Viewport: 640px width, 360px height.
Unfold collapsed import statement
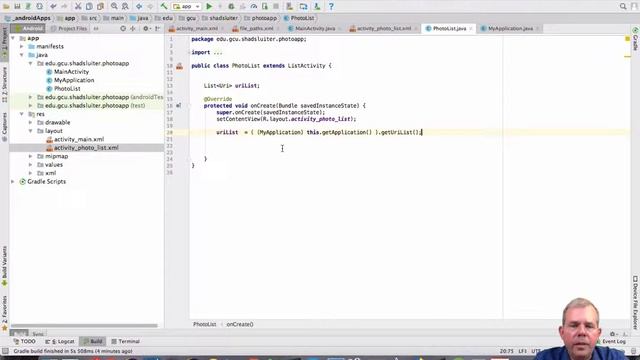[x=218, y=53]
